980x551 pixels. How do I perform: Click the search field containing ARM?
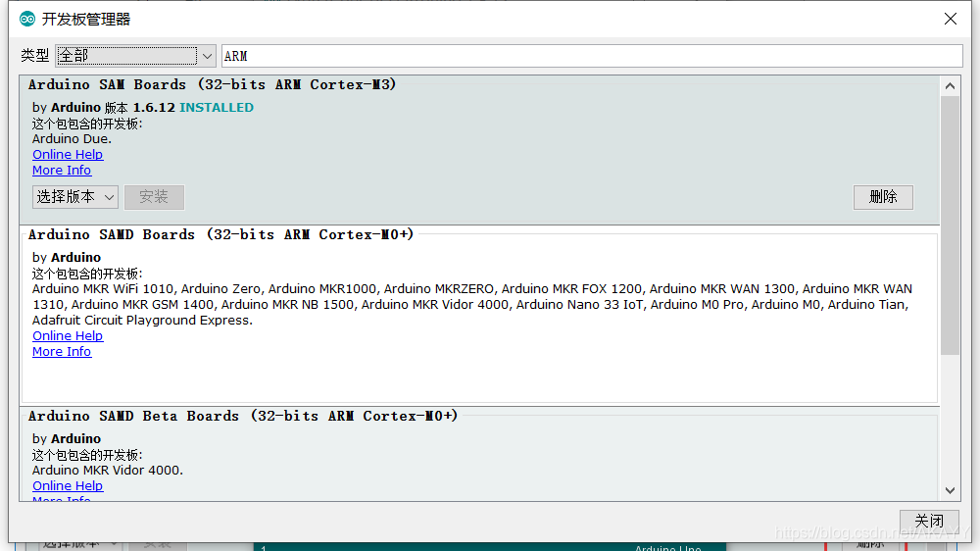pyautogui.click(x=591, y=56)
